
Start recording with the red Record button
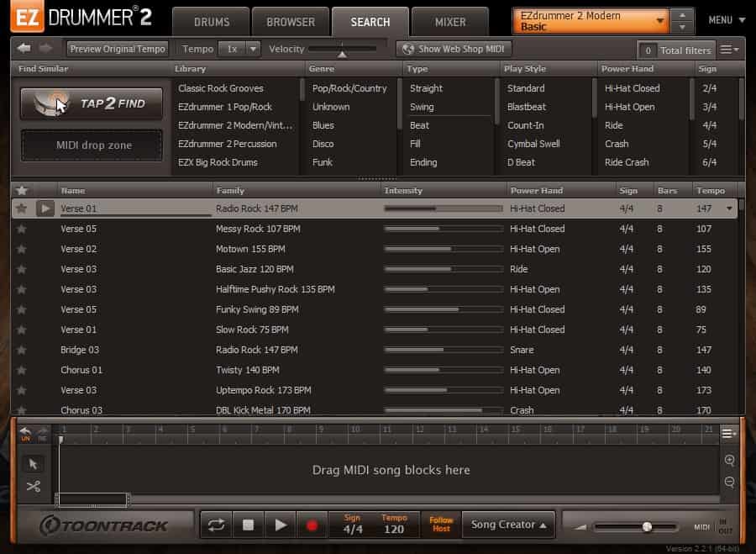(312, 525)
